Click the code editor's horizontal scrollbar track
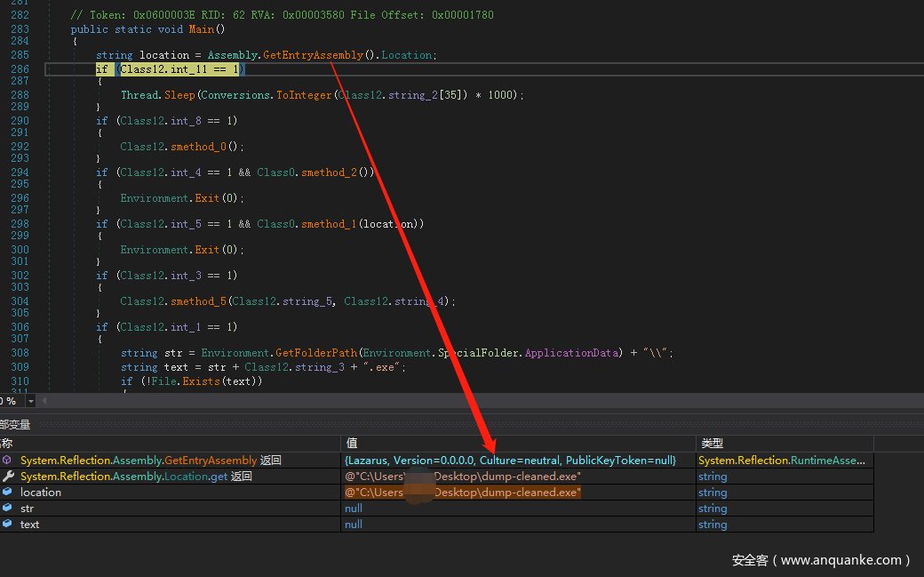Image resolution: width=924 pixels, height=577 pixels. click(x=483, y=401)
